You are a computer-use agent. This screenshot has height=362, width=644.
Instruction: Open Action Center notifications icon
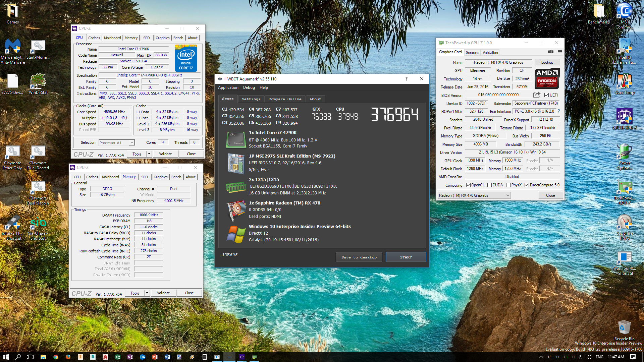(x=633, y=357)
